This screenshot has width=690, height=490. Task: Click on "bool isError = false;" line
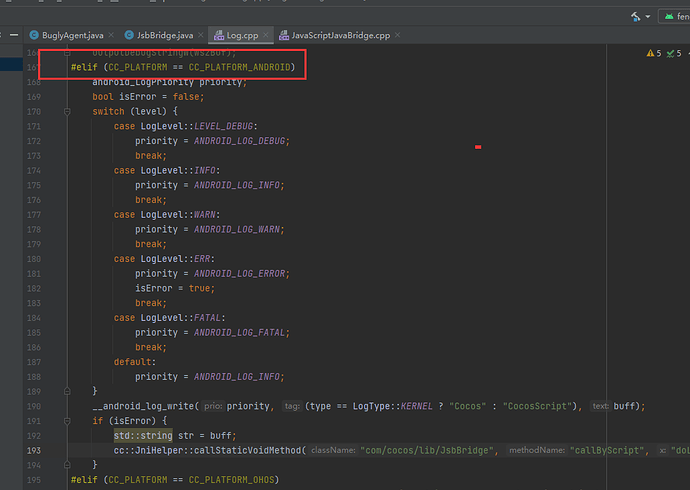click(x=148, y=97)
